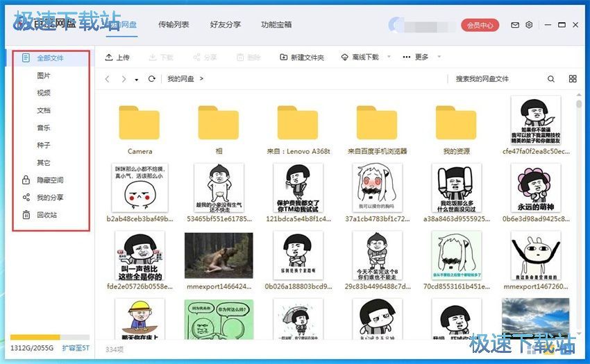Filter by 种子 category
The width and height of the screenshot is (590, 364).
pyautogui.click(x=44, y=145)
